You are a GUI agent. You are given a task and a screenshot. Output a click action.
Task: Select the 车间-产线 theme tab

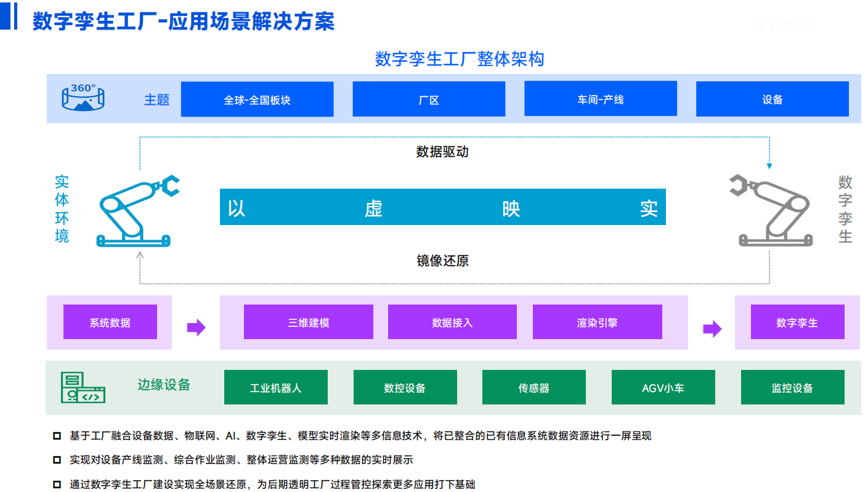point(601,98)
